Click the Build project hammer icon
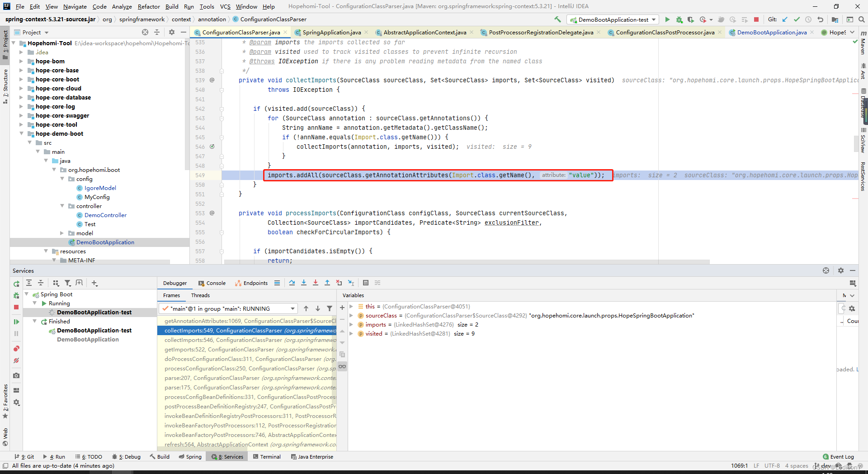The width and height of the screenshot is (868, 474). [x=557, y=19]
